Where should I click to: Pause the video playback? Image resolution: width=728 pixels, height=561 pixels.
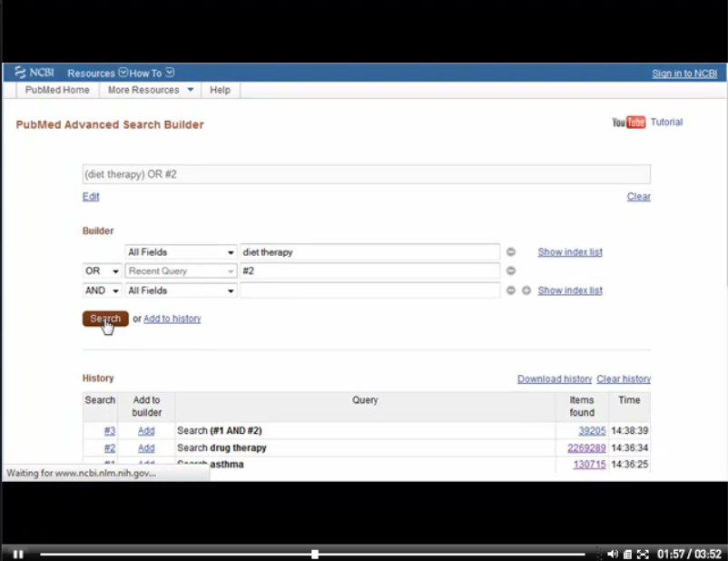coord(18,554)
